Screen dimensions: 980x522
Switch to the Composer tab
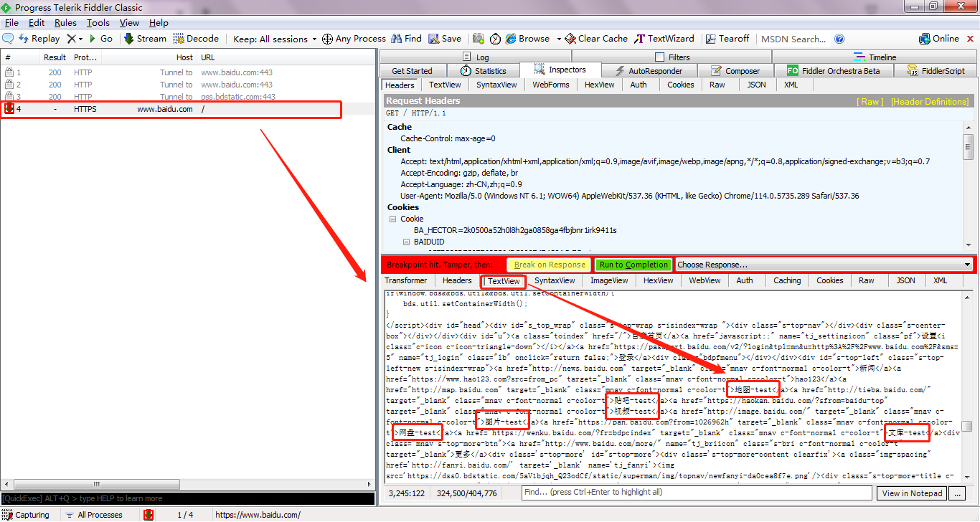click(735, 71)
